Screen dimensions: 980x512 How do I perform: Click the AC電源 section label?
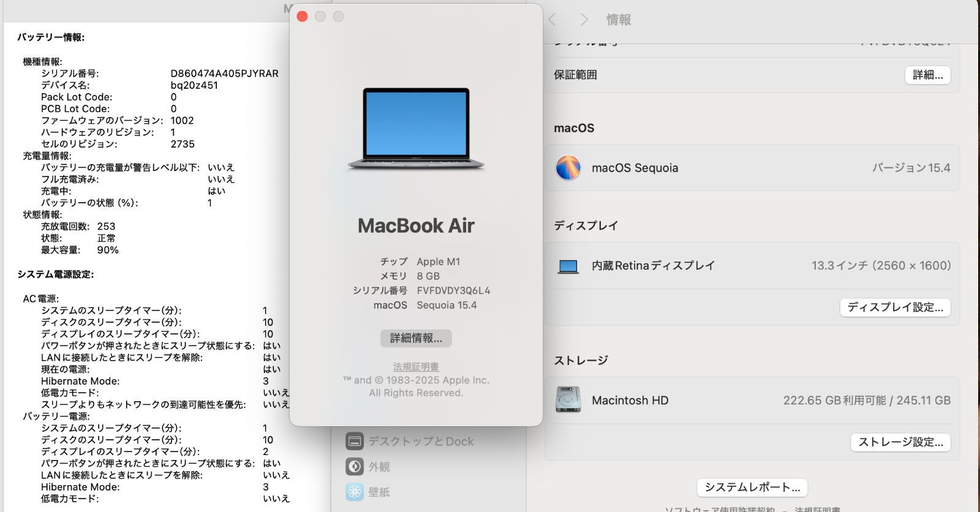40,298
